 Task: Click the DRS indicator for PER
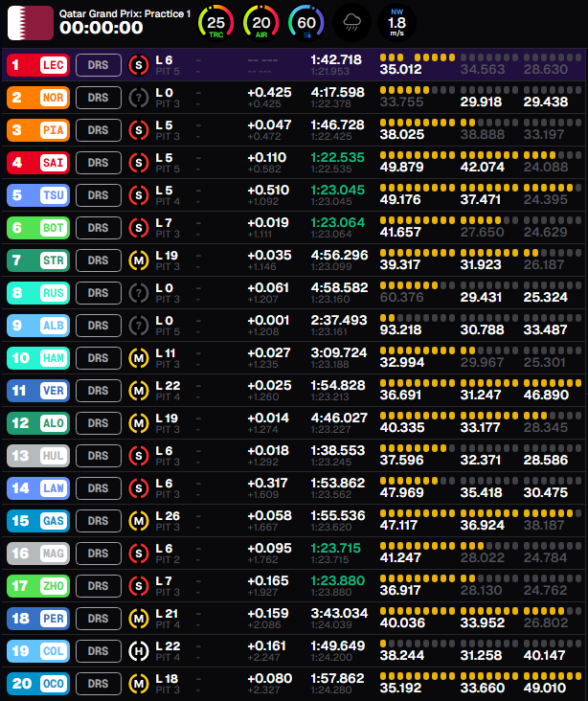click(99, 619)
